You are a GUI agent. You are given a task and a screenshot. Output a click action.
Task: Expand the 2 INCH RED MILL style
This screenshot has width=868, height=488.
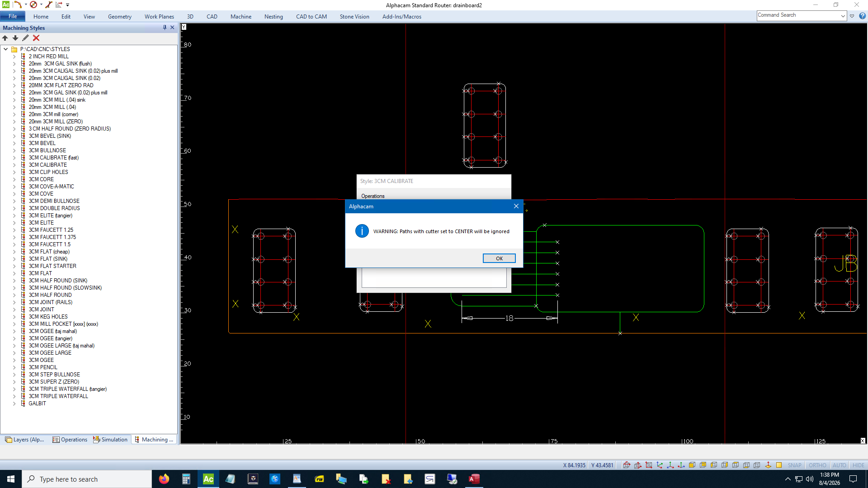point(14,56)
